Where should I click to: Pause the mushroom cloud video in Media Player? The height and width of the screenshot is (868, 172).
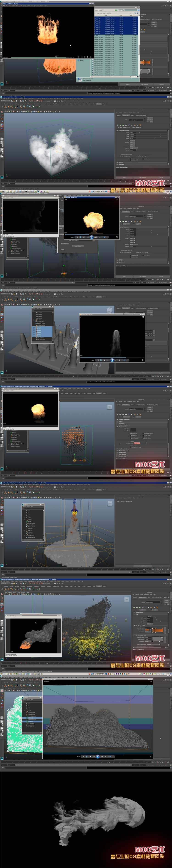[x=92, y=237]
